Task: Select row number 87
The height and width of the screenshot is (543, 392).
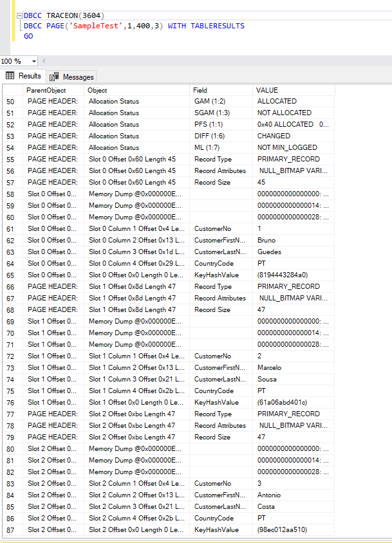Action: [12, 530]
